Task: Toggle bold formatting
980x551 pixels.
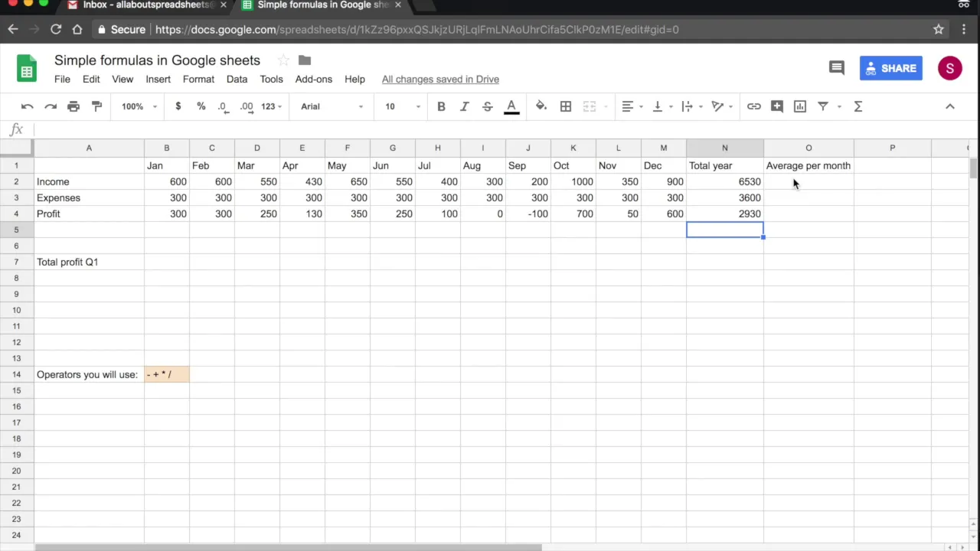Action: pyautogui.click(x=441, y=106)
